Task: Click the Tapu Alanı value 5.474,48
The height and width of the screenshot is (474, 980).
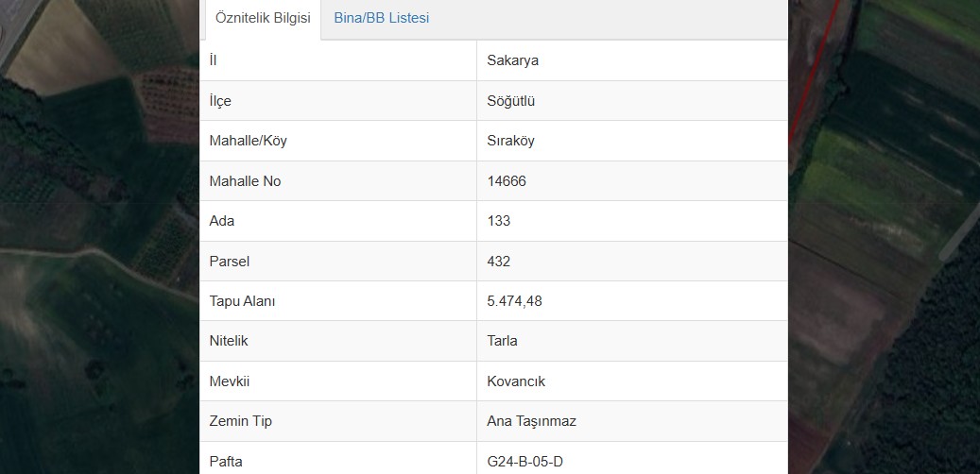Action: (x=514, y=301)
